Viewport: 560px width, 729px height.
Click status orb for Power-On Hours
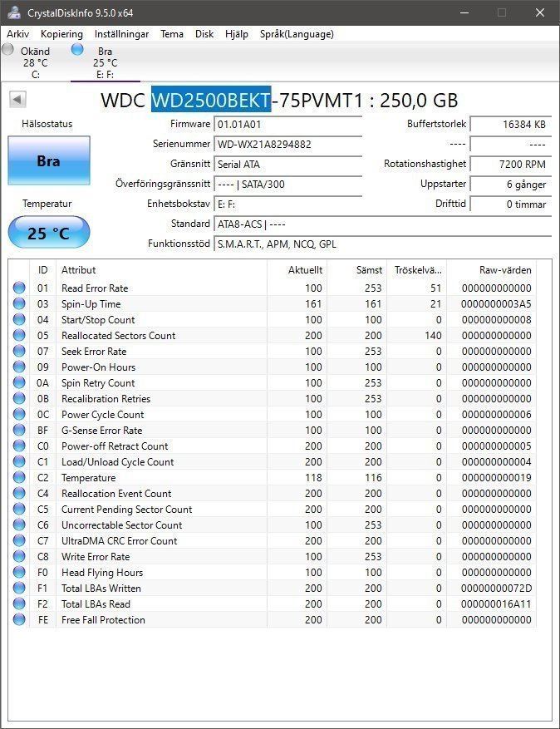pos(19,367)
